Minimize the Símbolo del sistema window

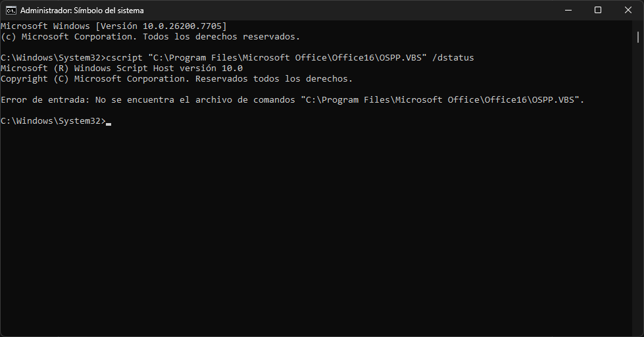568,11
